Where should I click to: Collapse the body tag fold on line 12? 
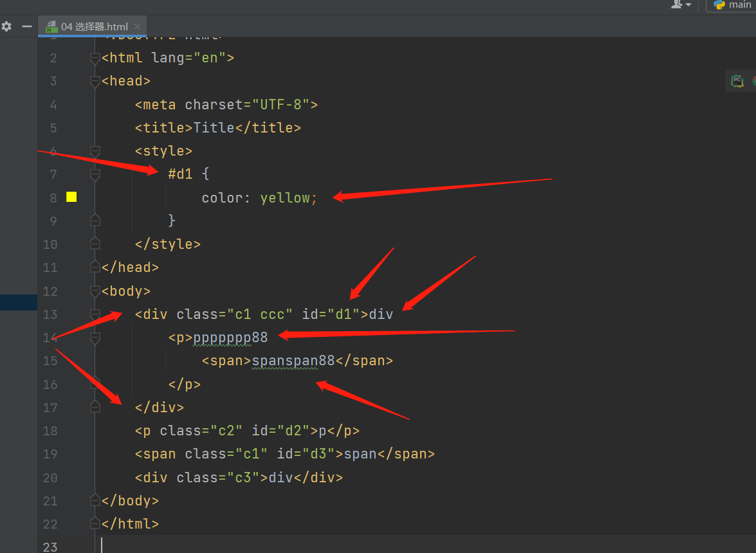click(x=95, y=291)
